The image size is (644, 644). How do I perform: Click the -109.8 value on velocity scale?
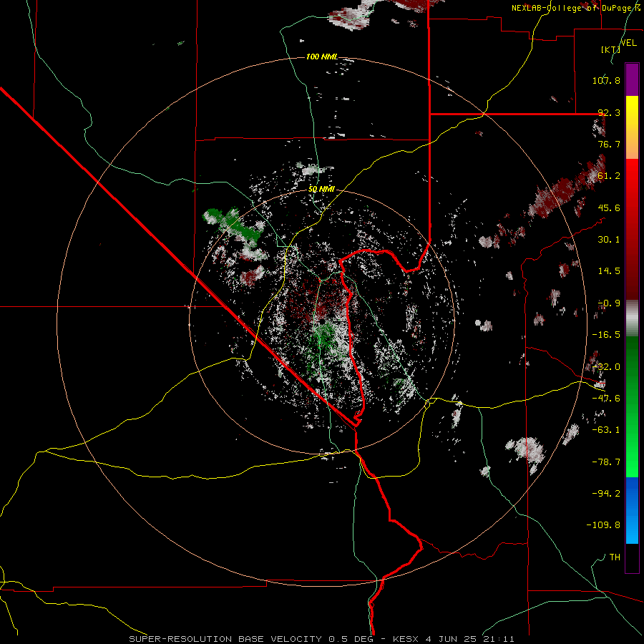coord(603,525)
